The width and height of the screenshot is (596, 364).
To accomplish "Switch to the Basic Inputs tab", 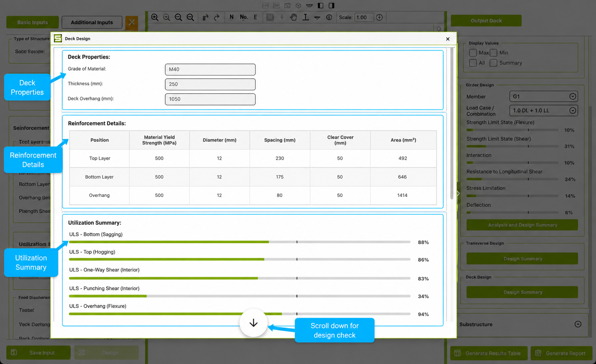I will 33,22.
